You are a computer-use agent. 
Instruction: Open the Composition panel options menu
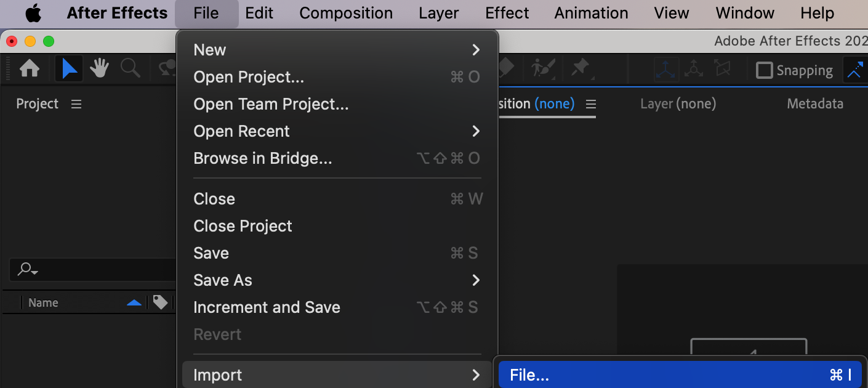click(x=591, y=104)
